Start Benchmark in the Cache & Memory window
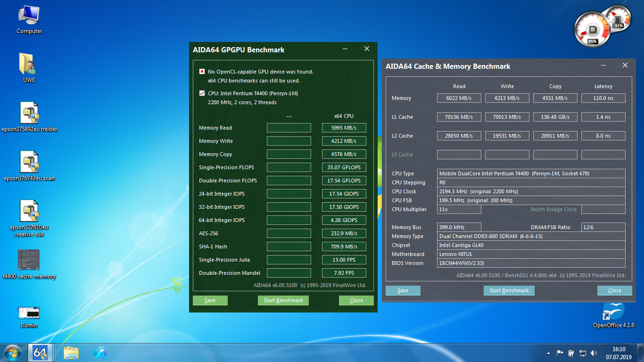644x362 pixels. (509, 290)
